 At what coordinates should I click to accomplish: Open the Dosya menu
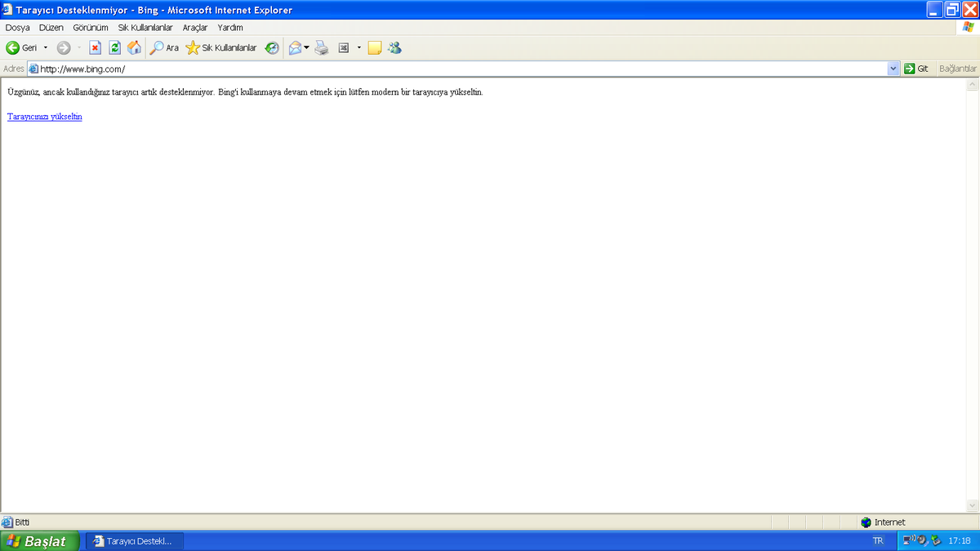coord(18,27)
